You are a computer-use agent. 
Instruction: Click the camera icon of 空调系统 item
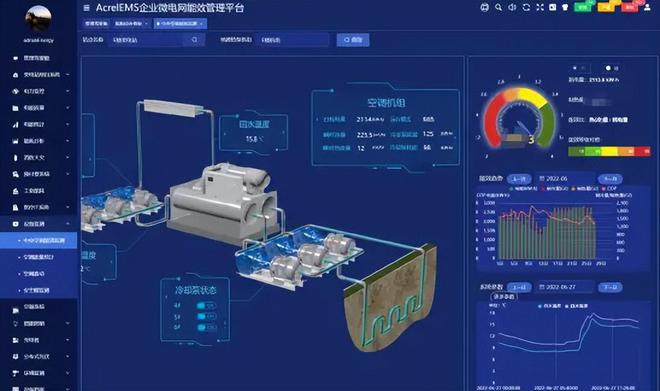pyautogui.click(x=16, y=311)
